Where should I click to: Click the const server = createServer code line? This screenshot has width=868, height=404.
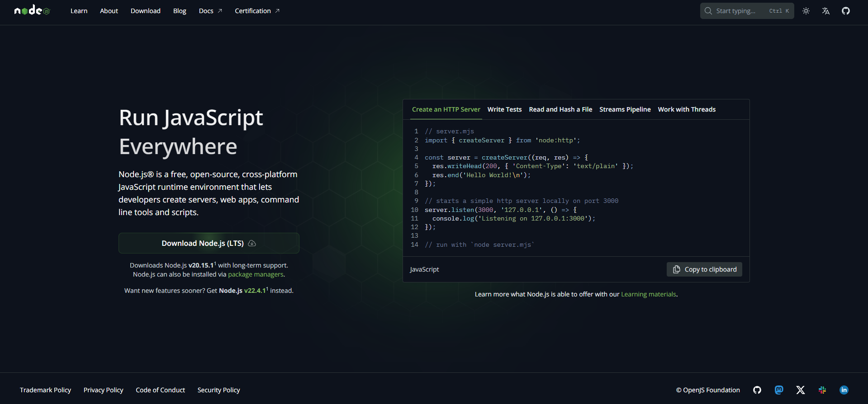tap(506, 158)
